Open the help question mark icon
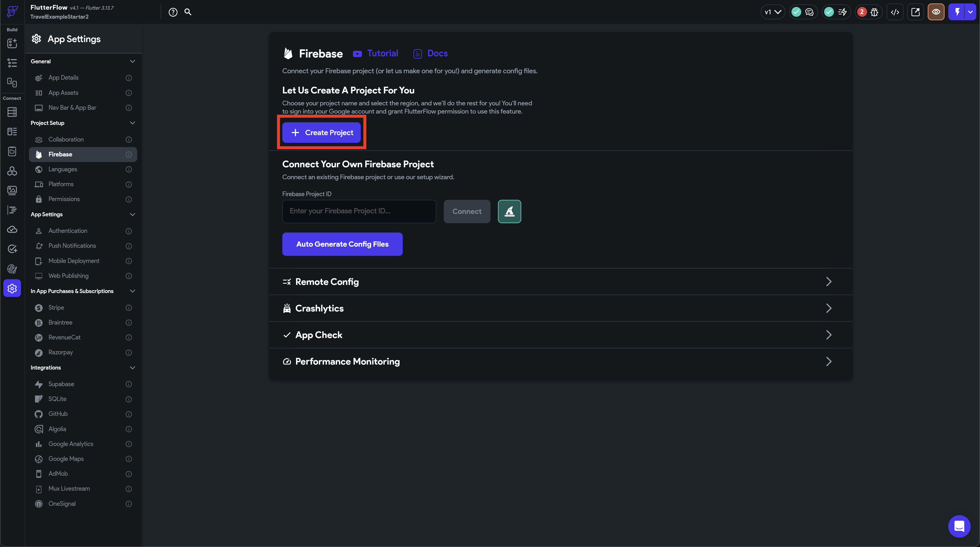This screenshot has width=980, height=547. click(x=173, y=12)
